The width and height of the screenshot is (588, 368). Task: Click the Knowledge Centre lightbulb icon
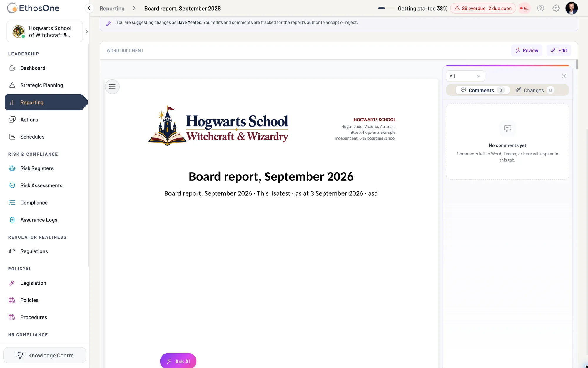click(x=20, y=355)
